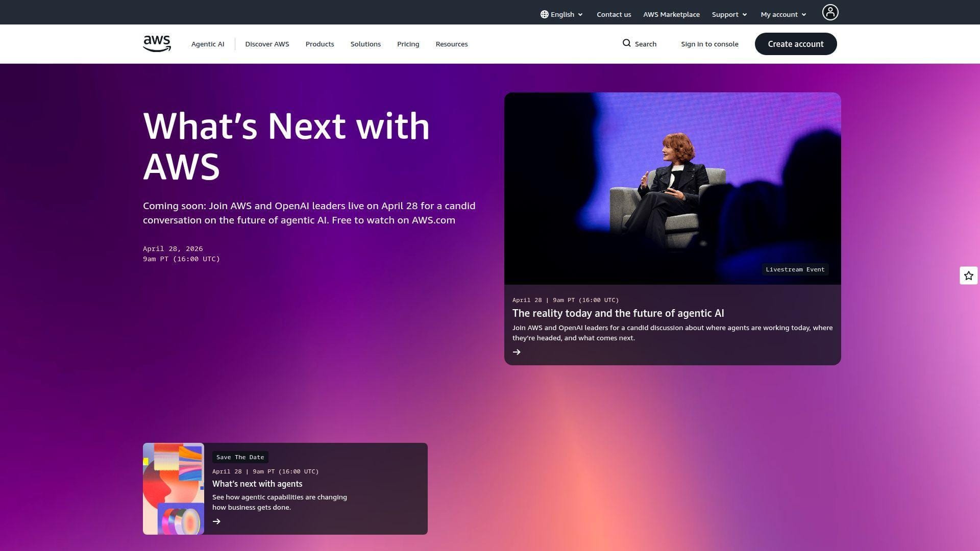Visit AWS Marketplace

tap(671, 14)
